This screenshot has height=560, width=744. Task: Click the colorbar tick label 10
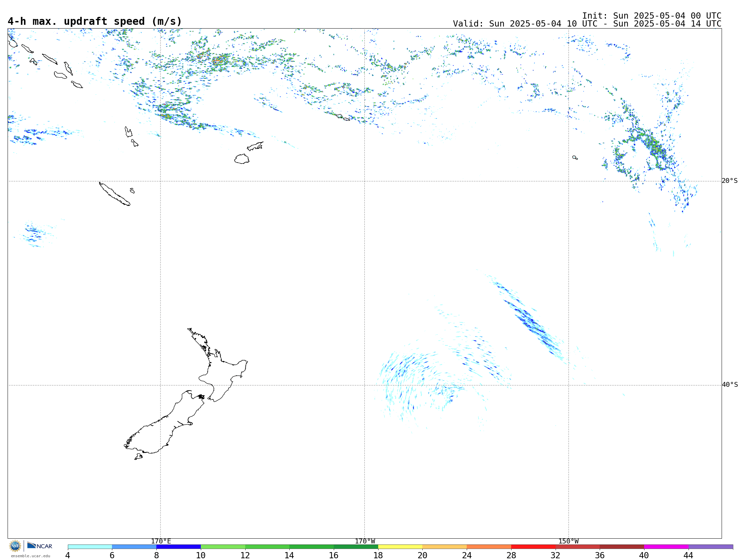point(201,556)
